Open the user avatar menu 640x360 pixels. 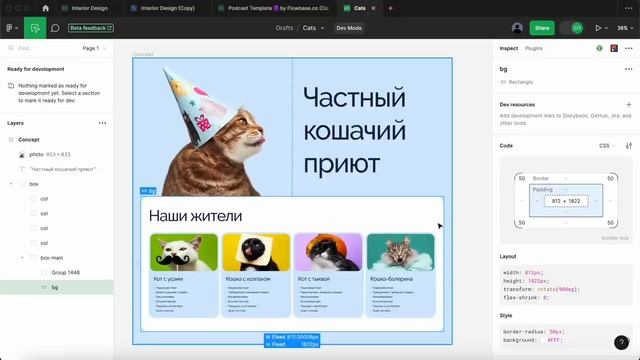[x=517, y=28]
